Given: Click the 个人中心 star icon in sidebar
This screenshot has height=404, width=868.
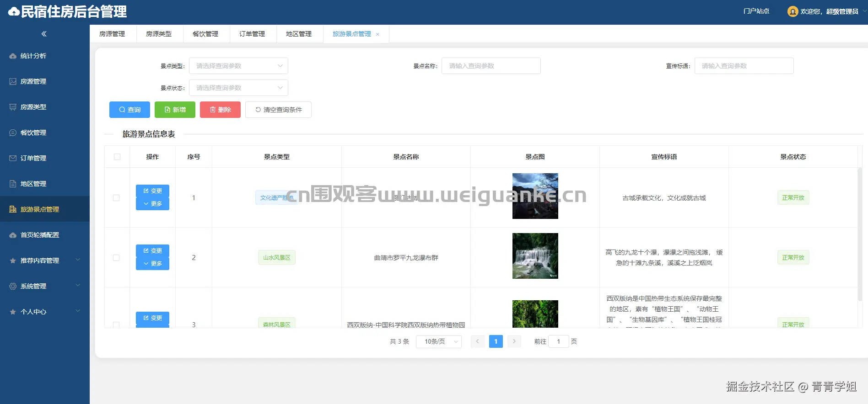Looking at the screenshot, I should [13, 312].
